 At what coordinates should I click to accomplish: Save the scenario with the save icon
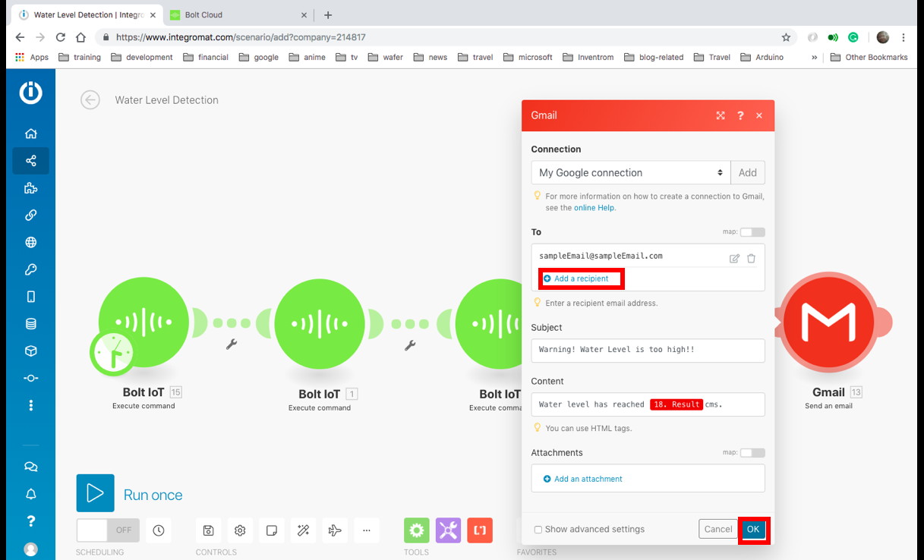tap(208, 530)
